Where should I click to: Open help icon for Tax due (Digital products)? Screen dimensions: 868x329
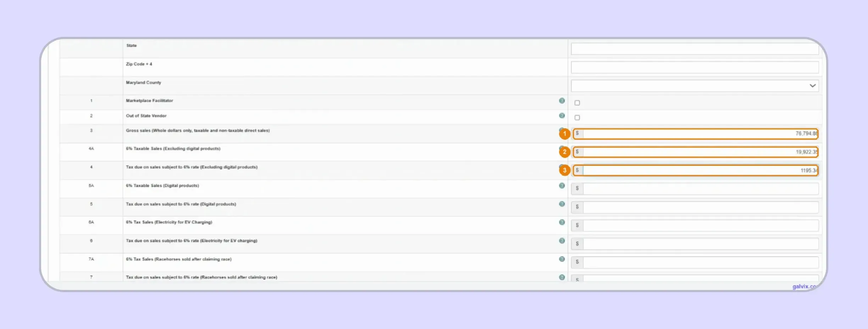[x=562, y=204]
